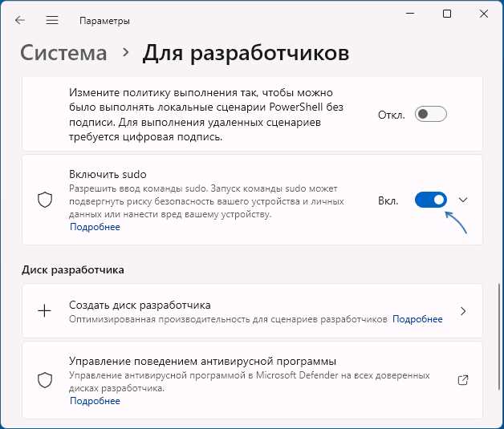Click the Вкл. status label
504x429 pixels.
click(388, 200)
